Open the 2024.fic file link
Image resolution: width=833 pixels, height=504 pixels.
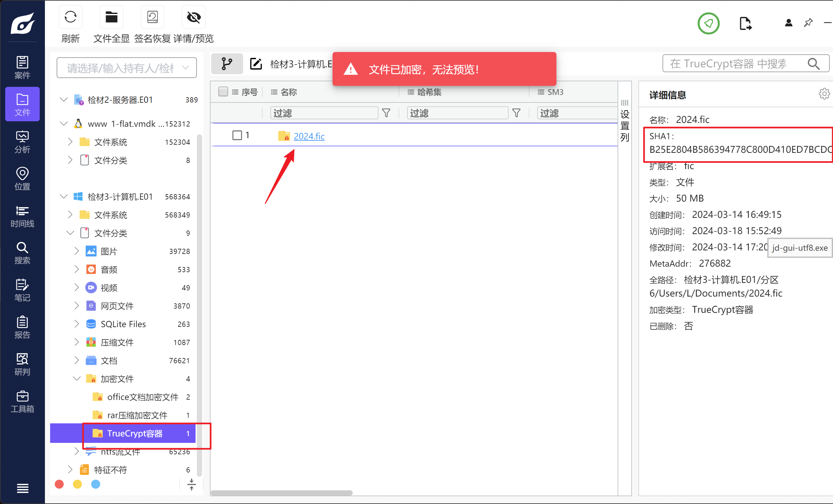pyautogui.click(x=309, y=136)
